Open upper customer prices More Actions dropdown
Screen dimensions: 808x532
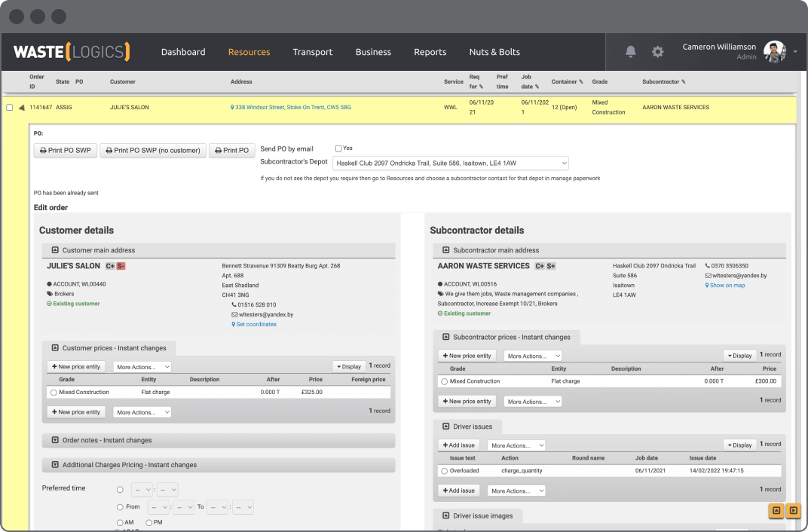[x=142, y=367]
